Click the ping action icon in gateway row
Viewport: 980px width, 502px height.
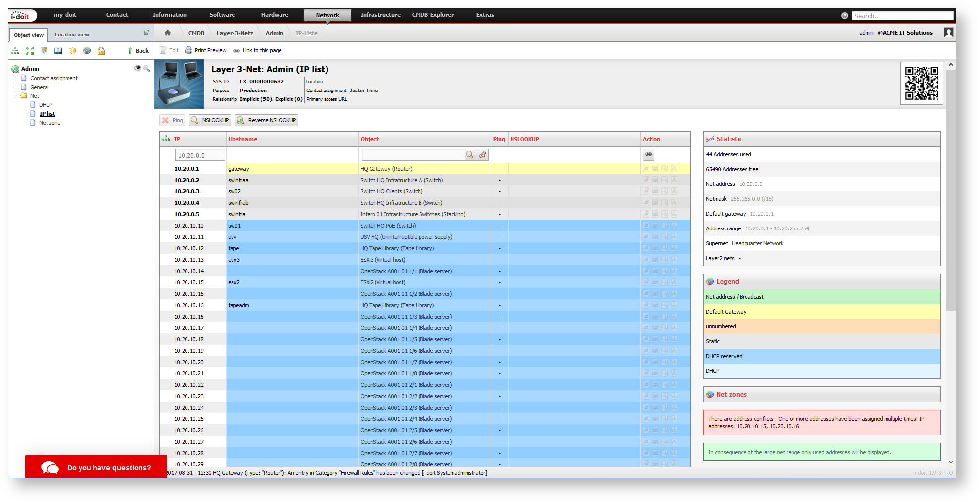[646, 168]
